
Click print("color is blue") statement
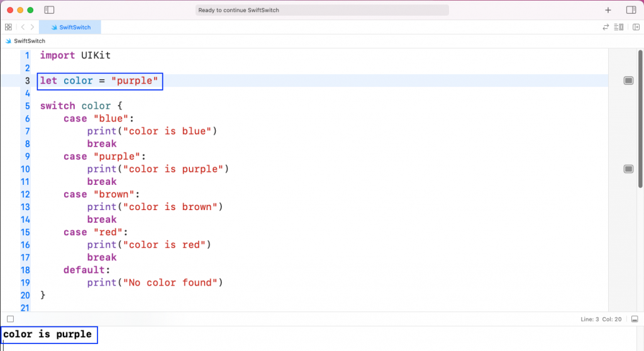(x=152, y=131)
